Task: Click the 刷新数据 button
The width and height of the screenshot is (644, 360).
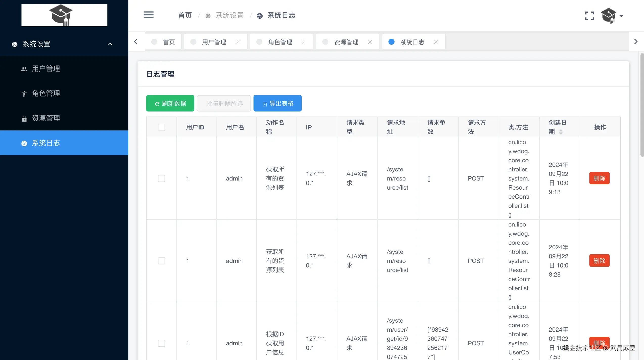Action: click(x=170, y=103)
